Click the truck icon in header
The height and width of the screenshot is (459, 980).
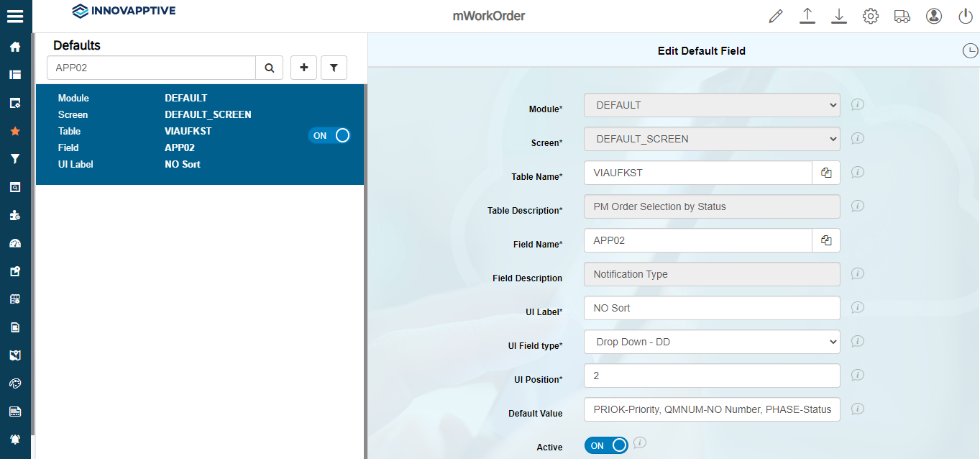[902, 16]
